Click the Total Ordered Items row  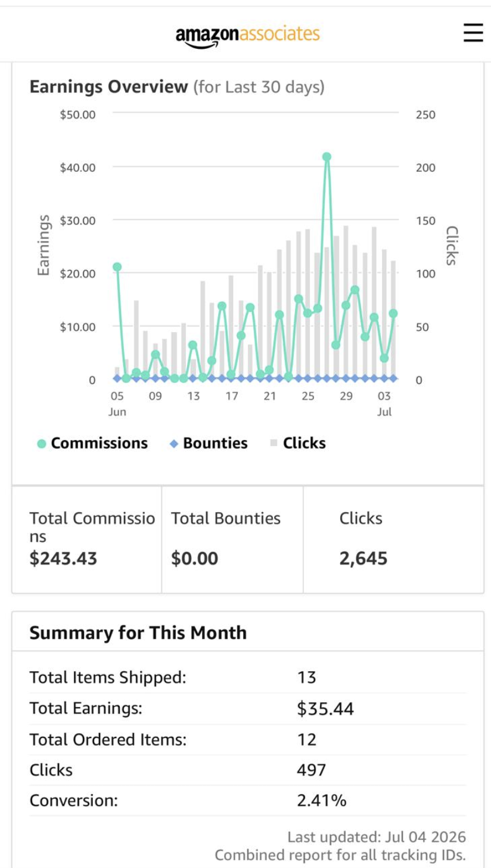(248, 740)
